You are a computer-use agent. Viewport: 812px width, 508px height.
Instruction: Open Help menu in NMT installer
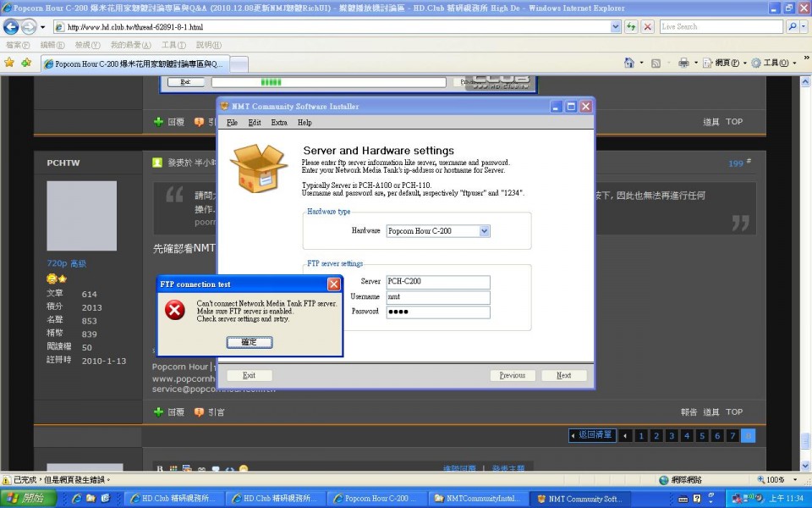[x=304, y=122]
